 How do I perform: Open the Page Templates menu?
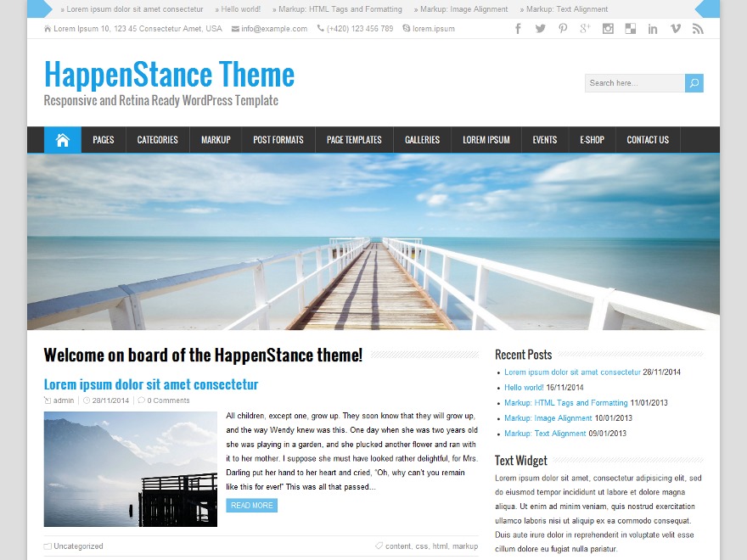354,140
